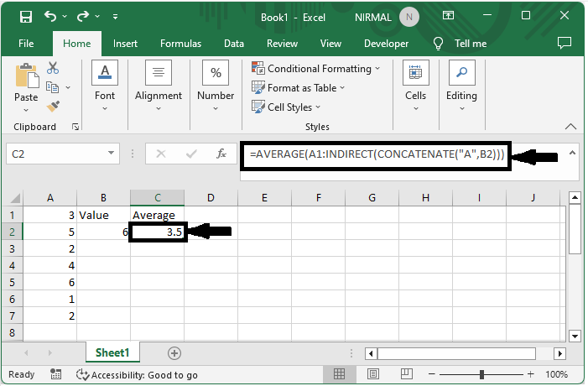Switch to the View tab
This screenshot has width=588, height=386.
click(x=330, y=44)
